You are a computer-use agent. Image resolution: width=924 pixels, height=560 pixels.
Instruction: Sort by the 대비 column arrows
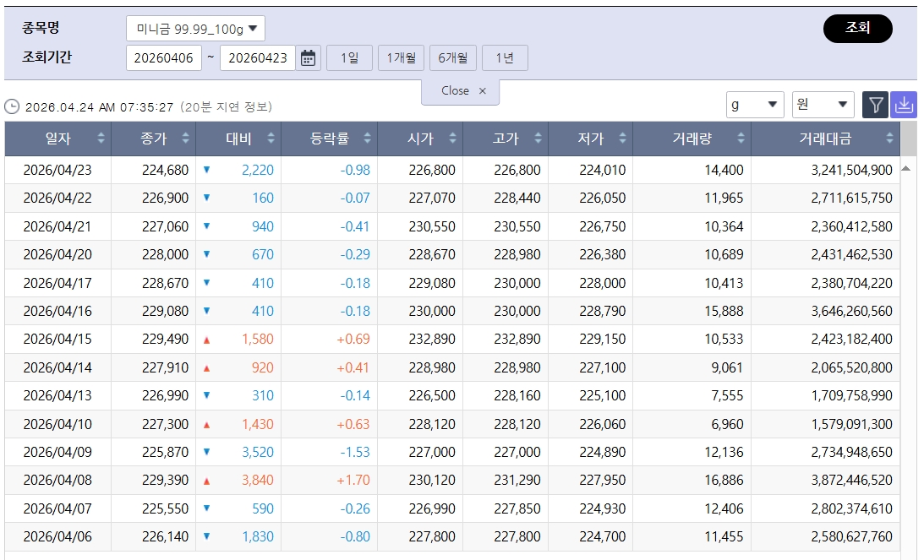(271, 139)
